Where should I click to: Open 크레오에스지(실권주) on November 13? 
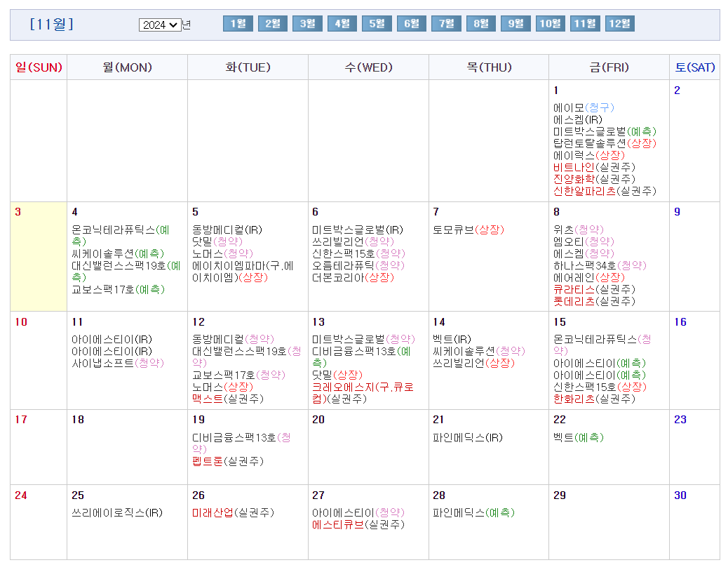click(363, 393)
